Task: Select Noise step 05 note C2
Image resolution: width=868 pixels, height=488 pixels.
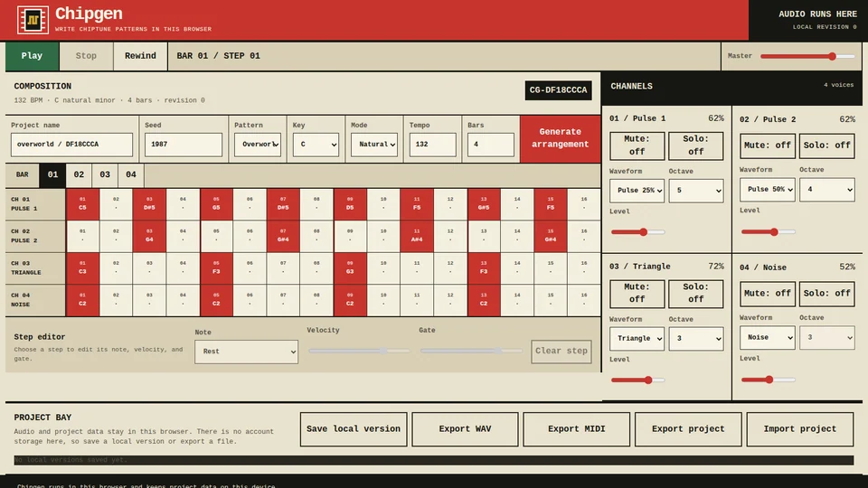Action: pyautogui.click(x=216, y=300)
